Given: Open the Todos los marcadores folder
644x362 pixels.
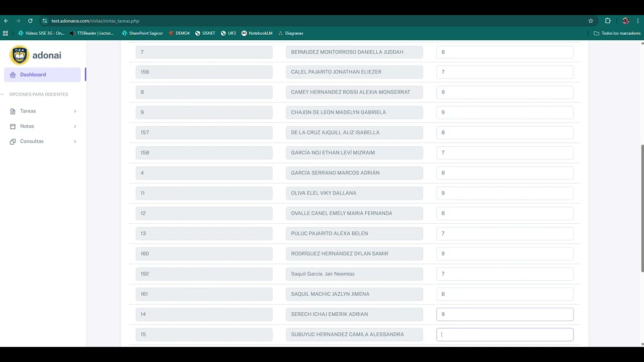Looking at the screenshot, I should 617,33.
